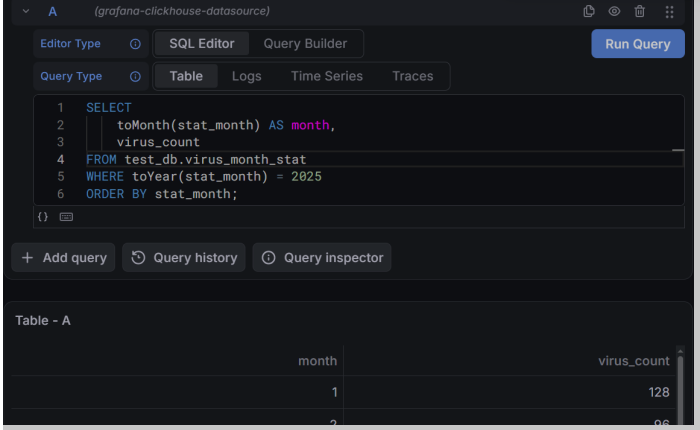Switch to SQL Editor mode

coord(202,43)
